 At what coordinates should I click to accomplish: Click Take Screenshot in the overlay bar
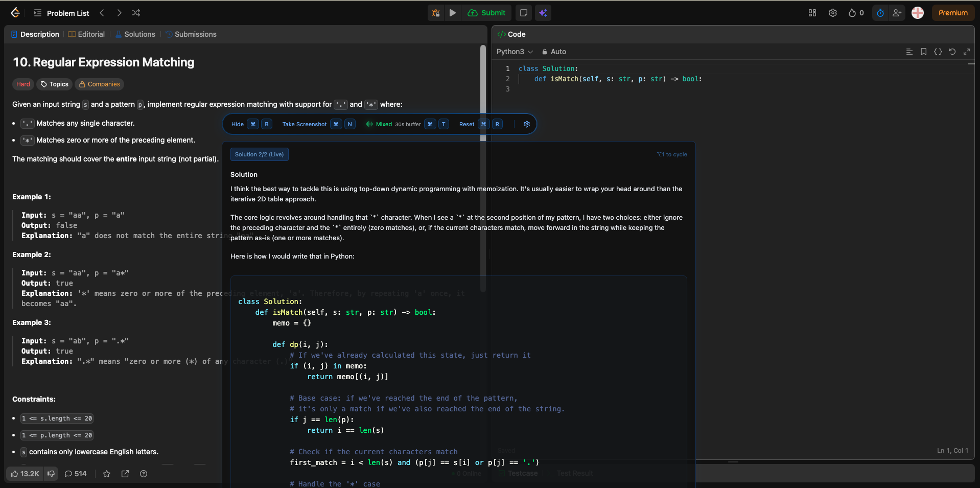[x=305, y=124]
